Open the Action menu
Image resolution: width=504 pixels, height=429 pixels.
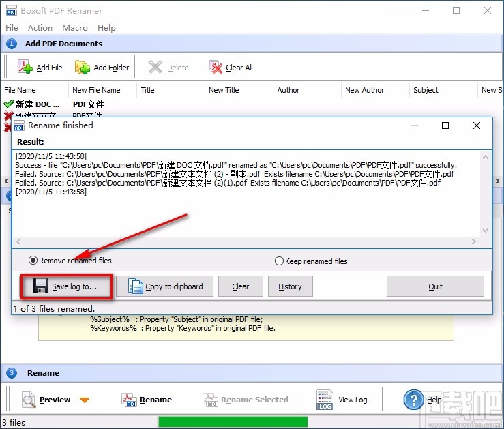click(x=40, y=28)
